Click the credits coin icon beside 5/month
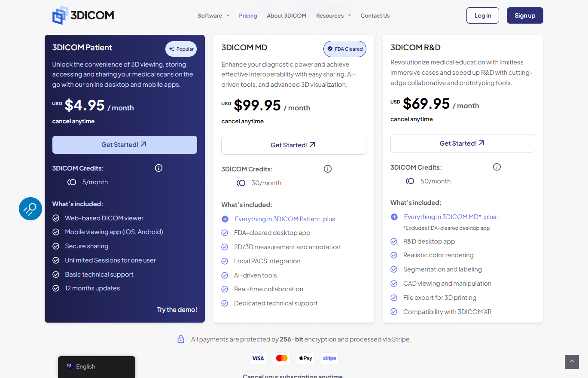 (x=72, y=182)
